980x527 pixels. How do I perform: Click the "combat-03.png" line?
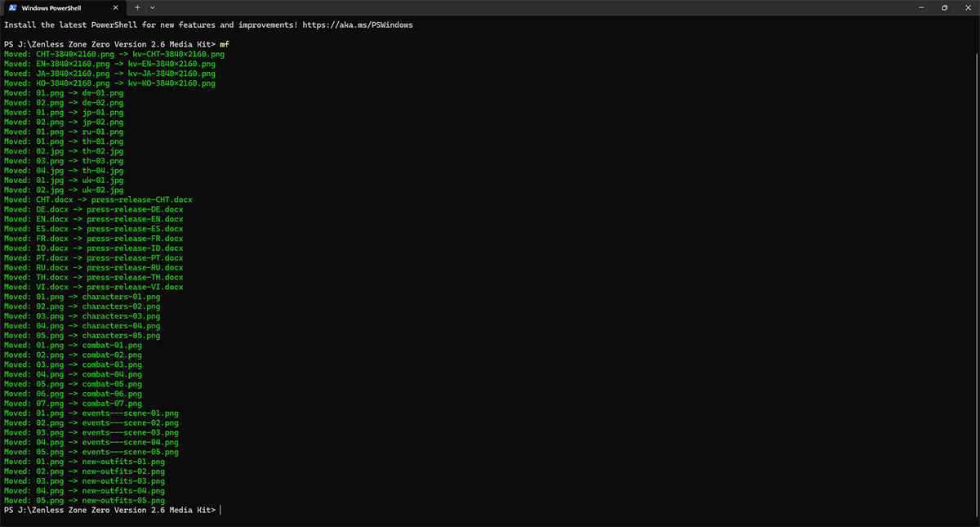(73, 364)
